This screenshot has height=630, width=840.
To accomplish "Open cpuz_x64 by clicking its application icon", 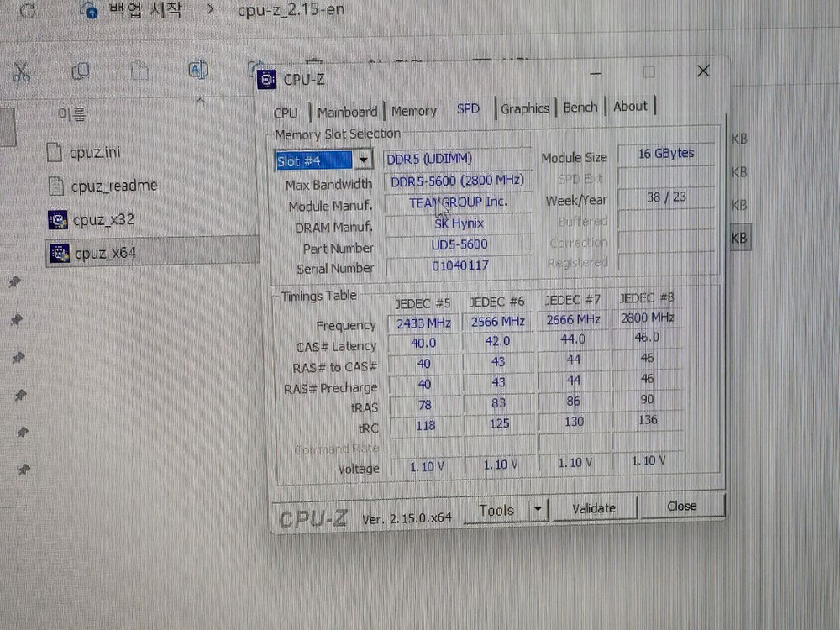I will click(x=59, y=253).
